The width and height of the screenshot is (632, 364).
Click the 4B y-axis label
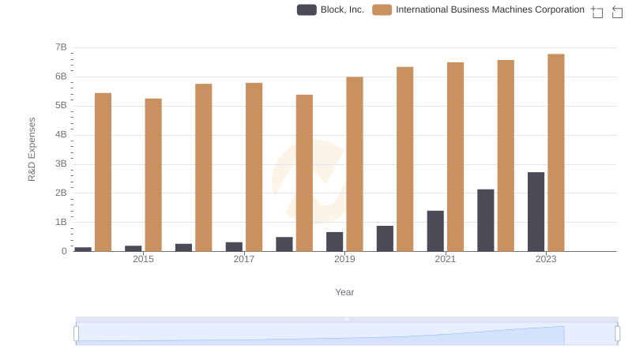pyautogui.click(x=61, y=134)
